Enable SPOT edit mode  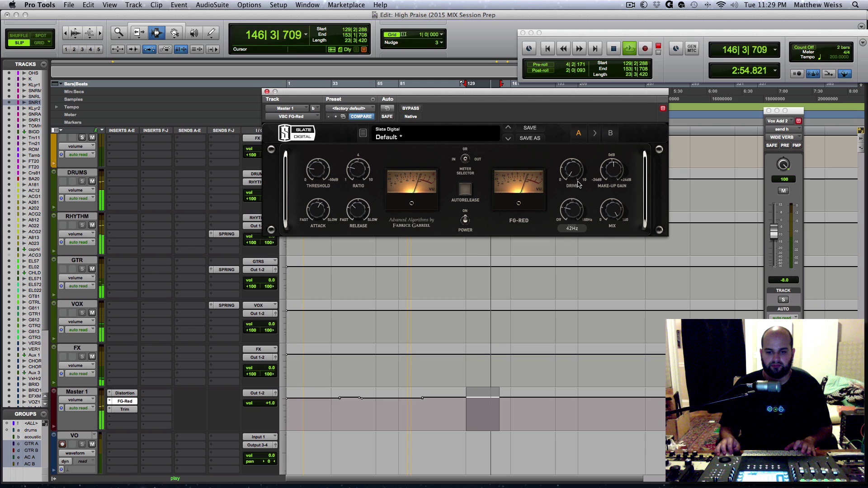(41, 35)
